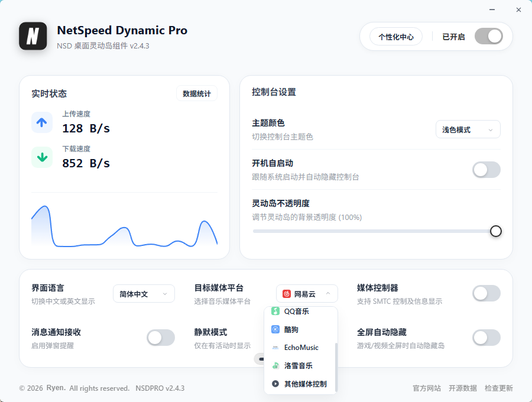
Task: Click the 128 B/s upload value
Action: pyautogui.click(x=86, y=128)
